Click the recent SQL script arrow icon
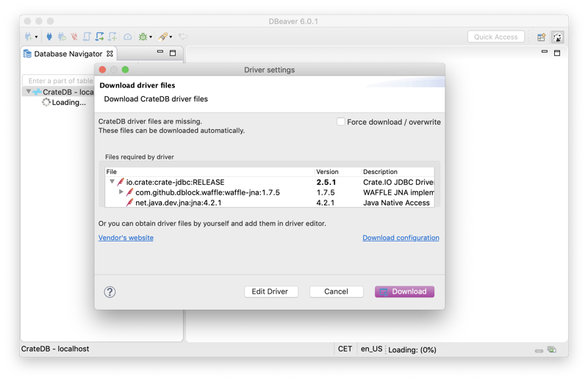 click(x=99, y=37)
